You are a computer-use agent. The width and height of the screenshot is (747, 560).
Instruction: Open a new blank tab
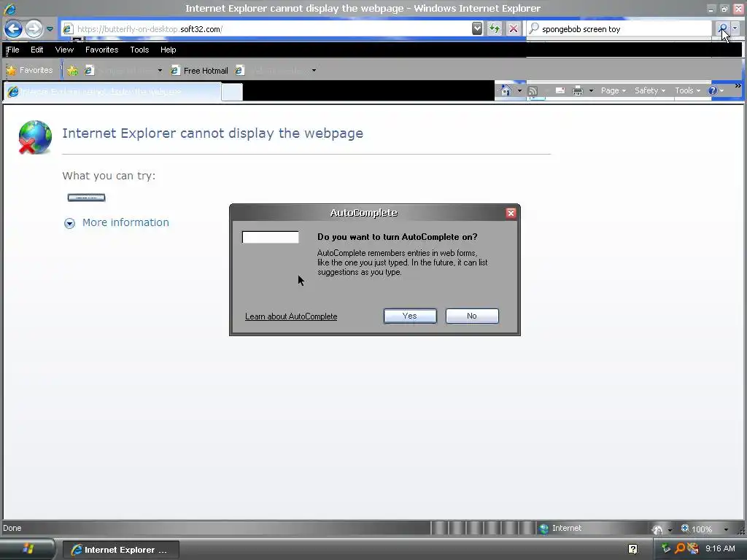coord(232,92)
